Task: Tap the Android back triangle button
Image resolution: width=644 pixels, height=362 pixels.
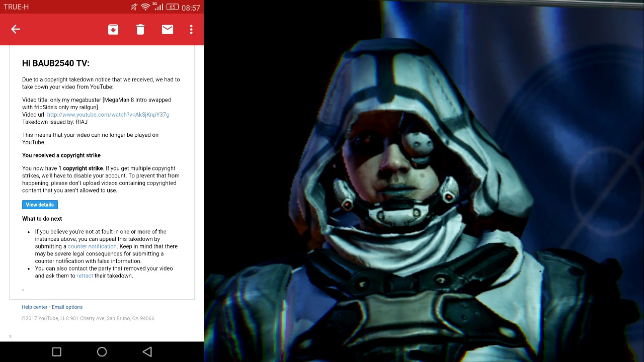Action: pos(147,352)
